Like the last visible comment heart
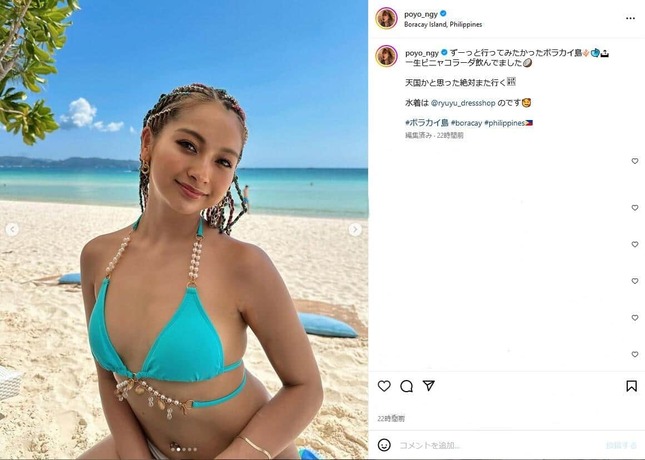Image resolution: width=645 pixels, height=460 pixels. (635, 354)
